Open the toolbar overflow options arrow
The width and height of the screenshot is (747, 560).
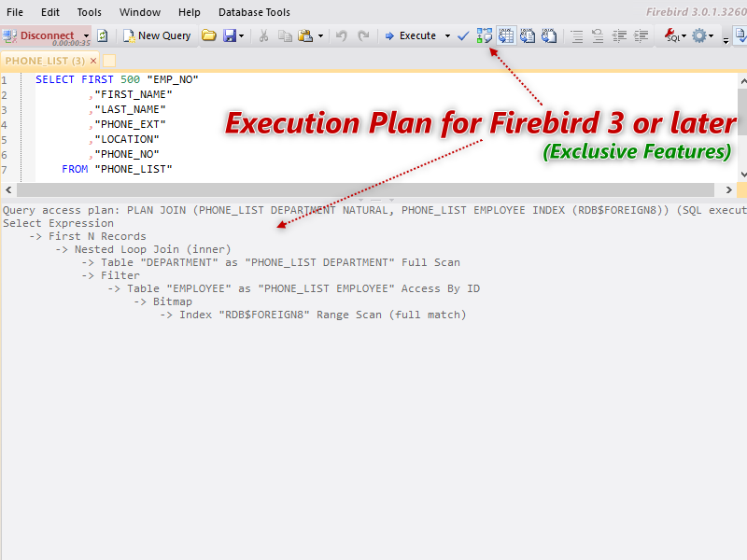pyautogui.click(x=726, y=40)
